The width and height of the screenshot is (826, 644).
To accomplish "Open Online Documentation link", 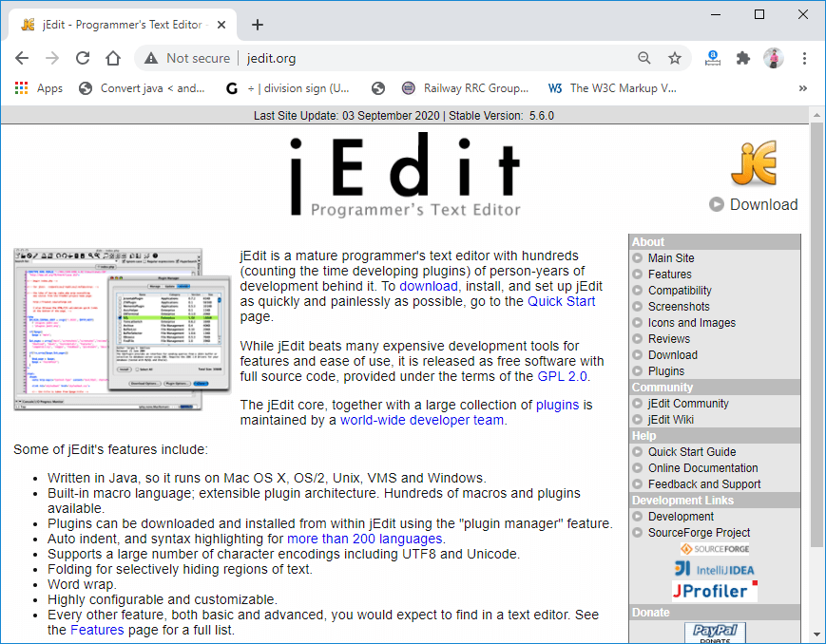I will 702,468.
